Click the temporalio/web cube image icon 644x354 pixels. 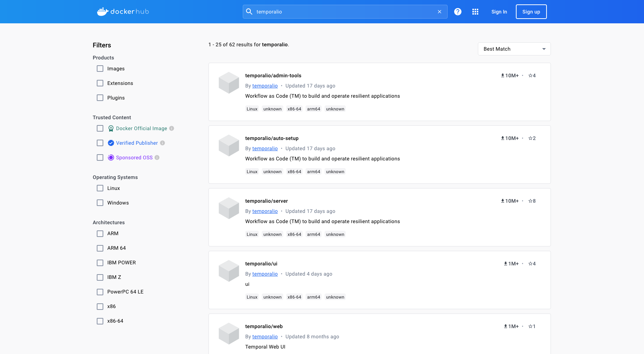pyautogui.click(x=229, y=334)
